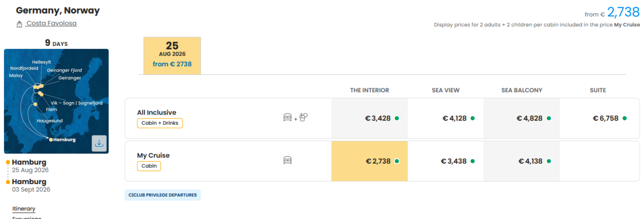Select All Inclusive Interior price €3,428
The height and width of the screenshot is (219, 644).
pyautogui.click(x=369, y=118)
